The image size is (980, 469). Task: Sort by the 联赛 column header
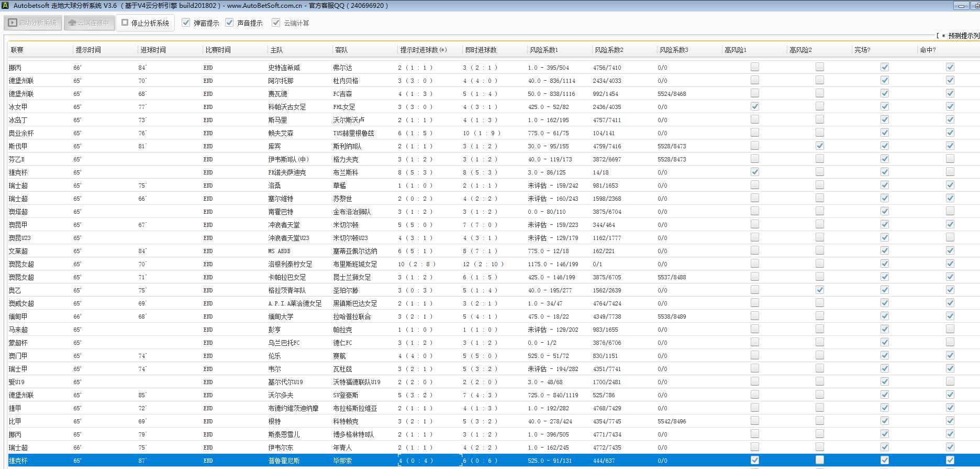point(17,50)
